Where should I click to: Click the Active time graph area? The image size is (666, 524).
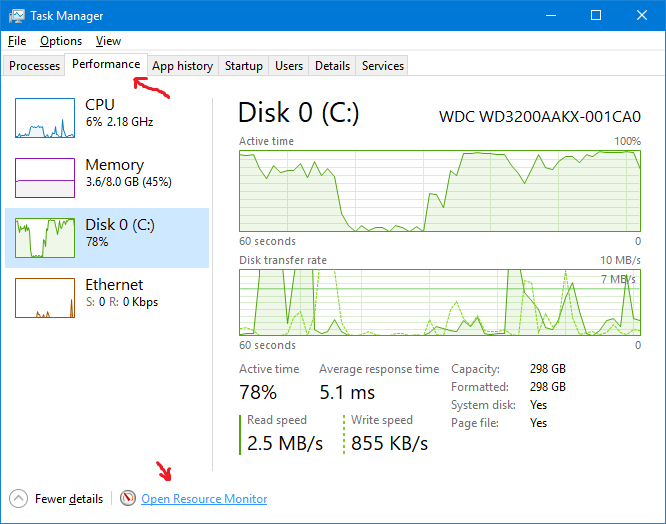(440, 191)
